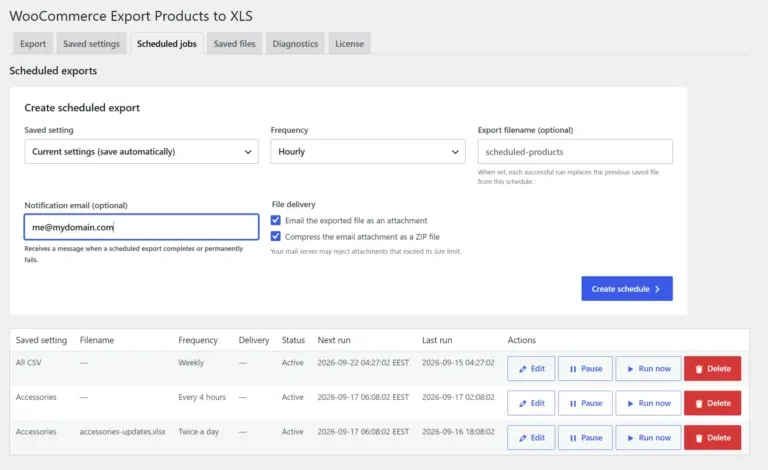This screenshot has height=470, width=768.
Task: Click pause icon in Every 4 hours row
Action: pyautogui.click(x=573, y=403)
